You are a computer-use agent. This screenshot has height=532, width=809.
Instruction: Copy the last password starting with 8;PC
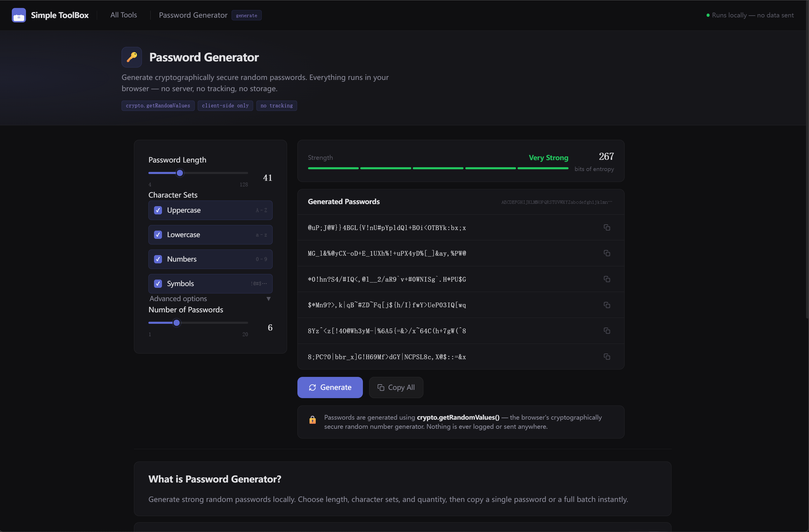coord(607,356)
